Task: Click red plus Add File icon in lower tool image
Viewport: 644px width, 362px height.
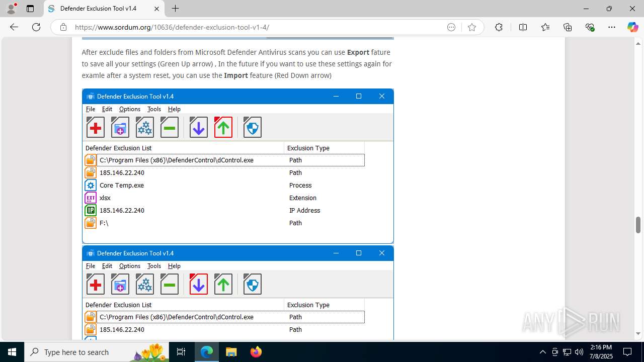Action: 95,285
